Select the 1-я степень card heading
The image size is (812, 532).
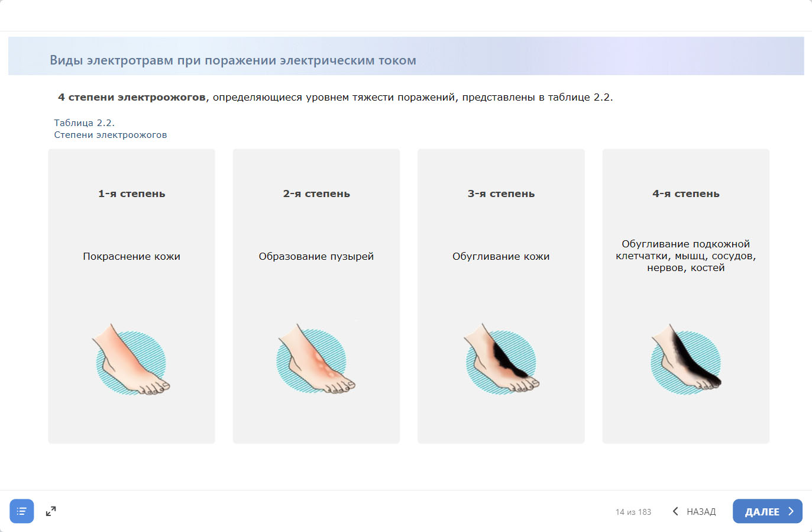pos(131,194)
